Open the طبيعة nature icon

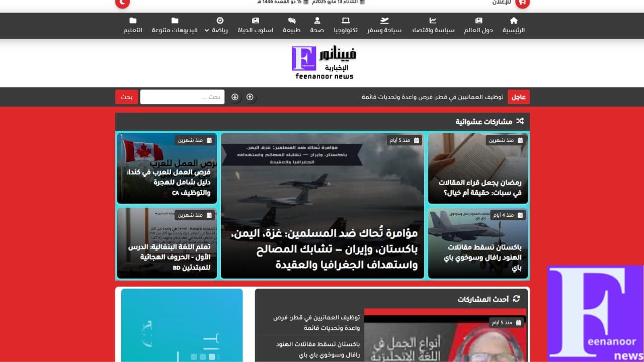coord(292,21)
